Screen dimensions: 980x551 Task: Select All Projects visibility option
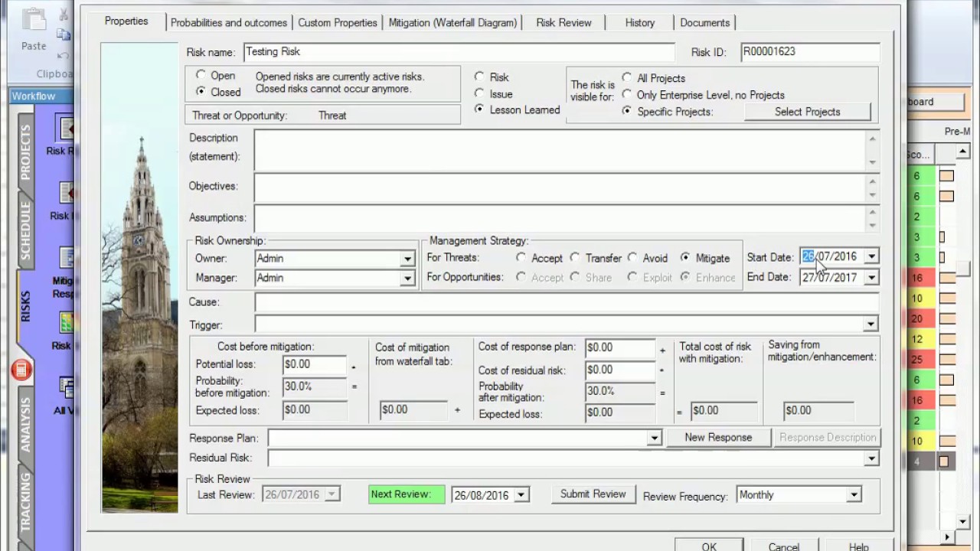(x=627, y=77)
